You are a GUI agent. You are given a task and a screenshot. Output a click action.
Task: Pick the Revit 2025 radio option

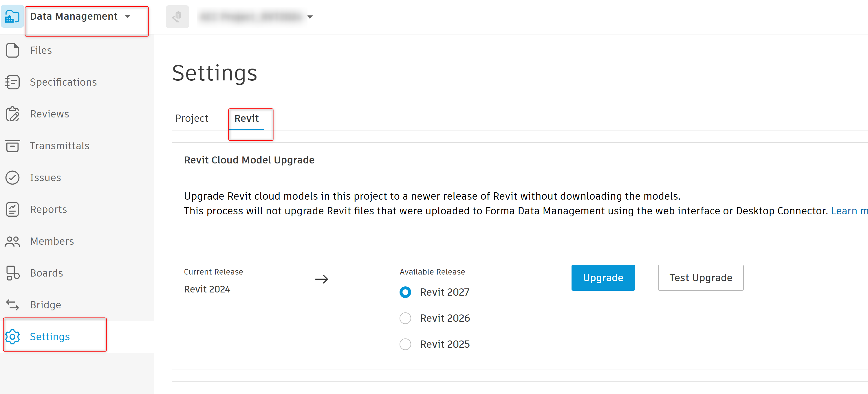405,344
